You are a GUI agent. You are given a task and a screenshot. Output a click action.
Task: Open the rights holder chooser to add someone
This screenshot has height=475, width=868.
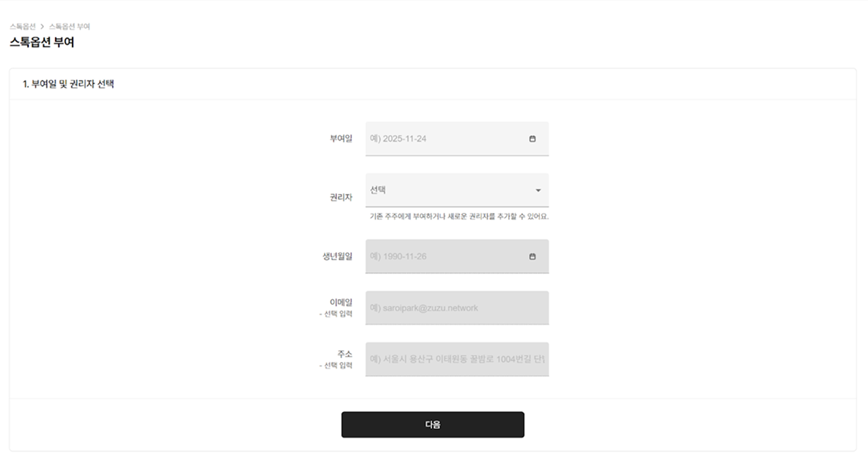point(457,190)
